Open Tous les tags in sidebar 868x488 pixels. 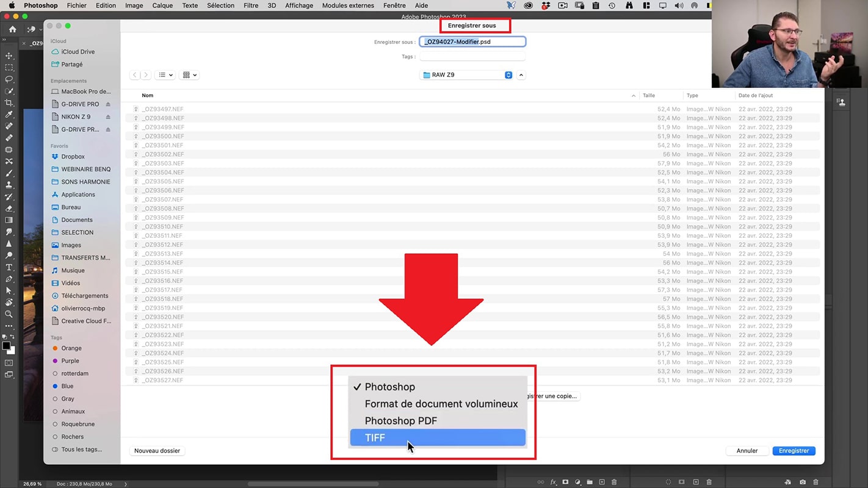click(81, 450)
